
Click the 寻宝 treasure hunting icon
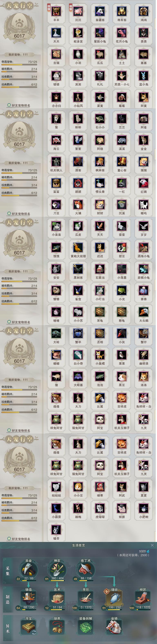click(29, 627)
